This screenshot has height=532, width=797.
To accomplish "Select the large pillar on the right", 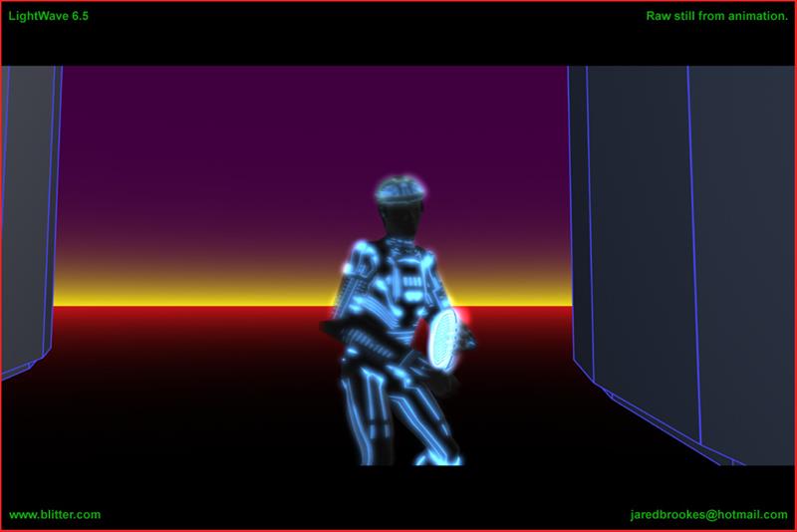I will [x=677, y=249].
